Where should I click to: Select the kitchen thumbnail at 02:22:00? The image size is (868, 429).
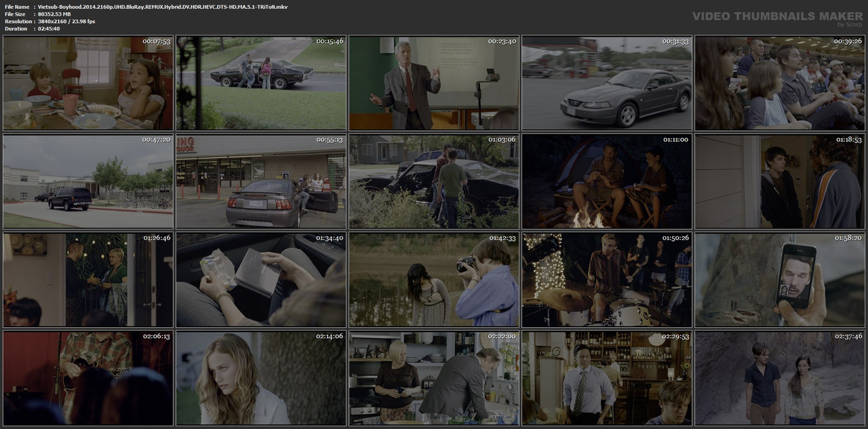[x=434, y=378]
